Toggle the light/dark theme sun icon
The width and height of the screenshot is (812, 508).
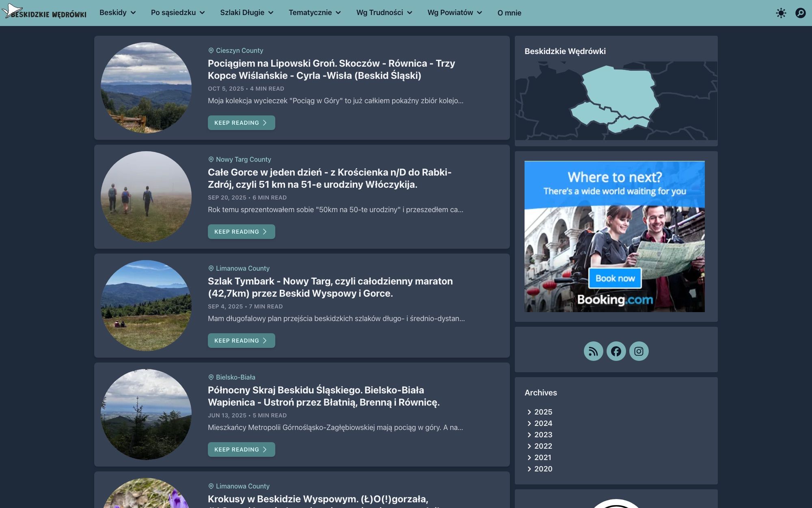click(781, 13)
